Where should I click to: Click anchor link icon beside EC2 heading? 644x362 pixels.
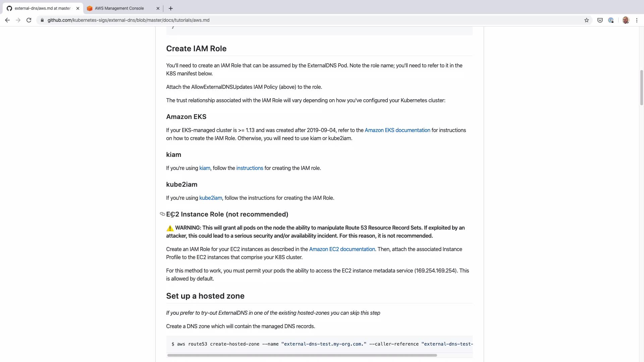point(162,214)
